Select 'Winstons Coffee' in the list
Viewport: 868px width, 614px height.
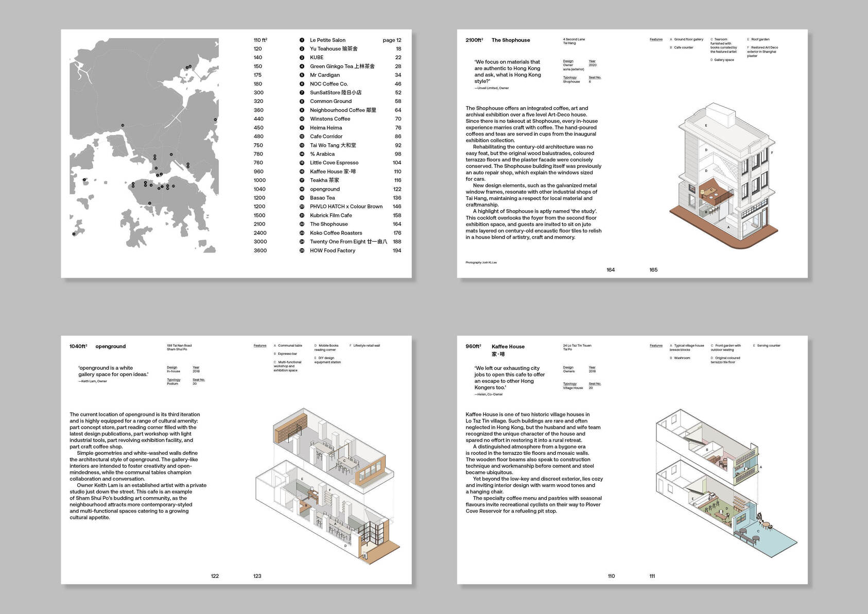330,119
